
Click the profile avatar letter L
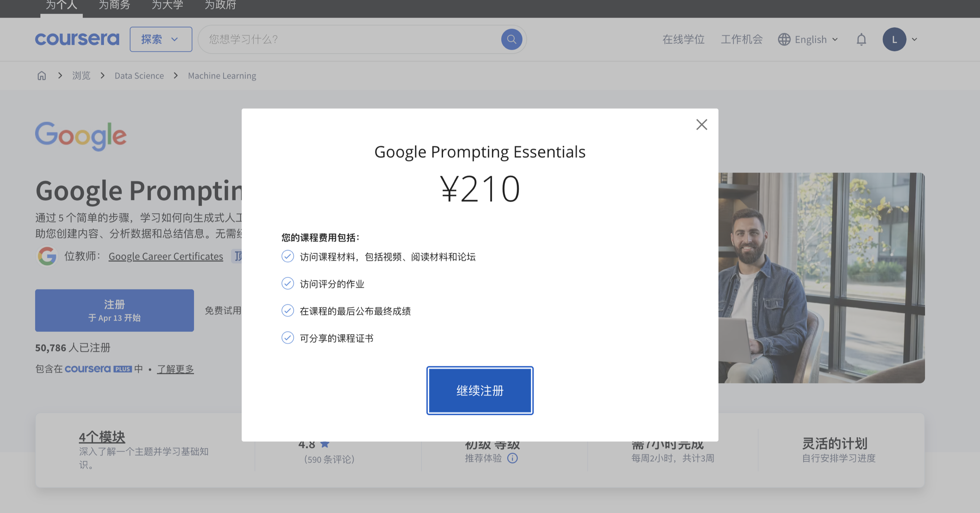coord(894,39)
